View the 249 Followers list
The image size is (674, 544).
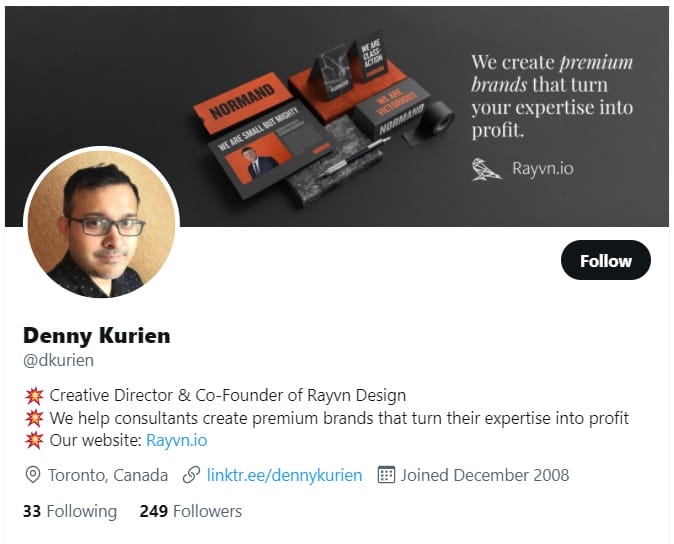190,511
